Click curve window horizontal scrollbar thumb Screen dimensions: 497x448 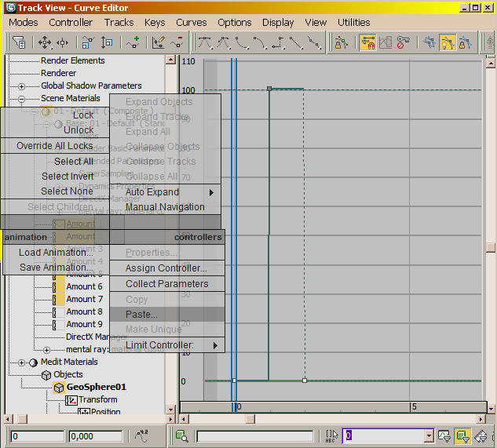pyautogui.click(x=250, y=419)
